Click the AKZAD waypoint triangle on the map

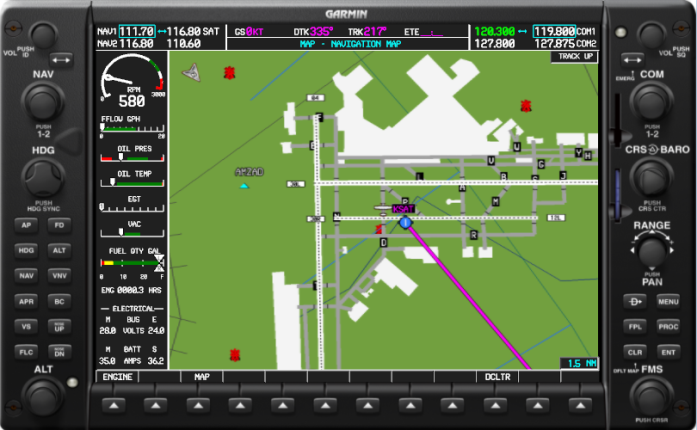pyautogui.click(x=243, y=185)
